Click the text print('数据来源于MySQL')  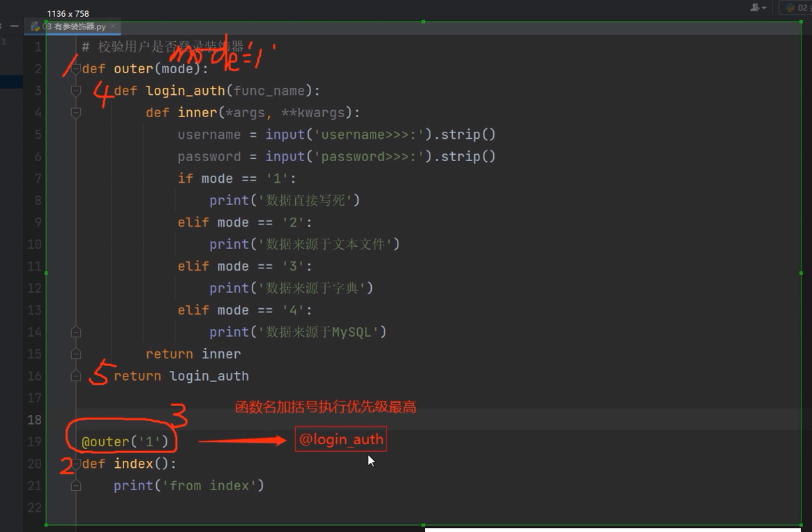click(298, 332)
